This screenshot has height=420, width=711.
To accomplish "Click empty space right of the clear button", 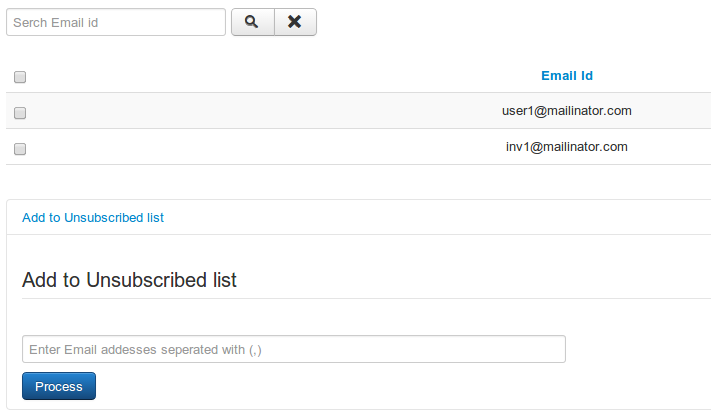I will coord(500,22).
